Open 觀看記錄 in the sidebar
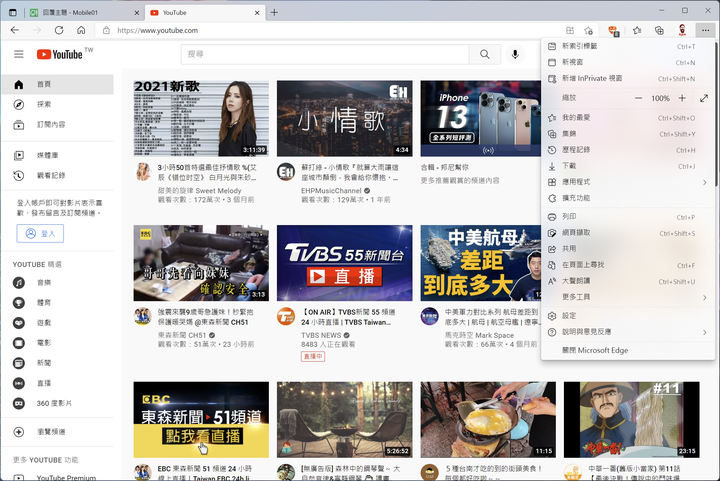 click(x=57, y=176)
